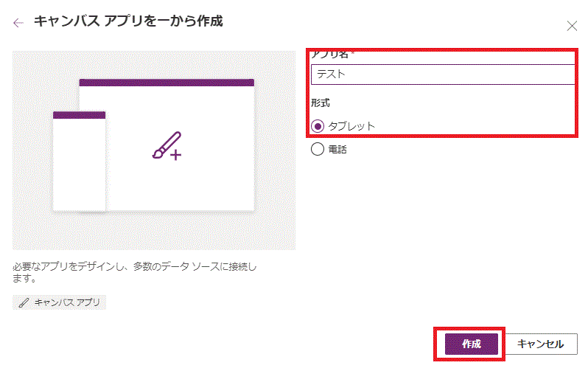The height and width of the screenshot is (371, 588).
Task: Click the back arrow beside the dialog title
Action: (x=18, y=23)
